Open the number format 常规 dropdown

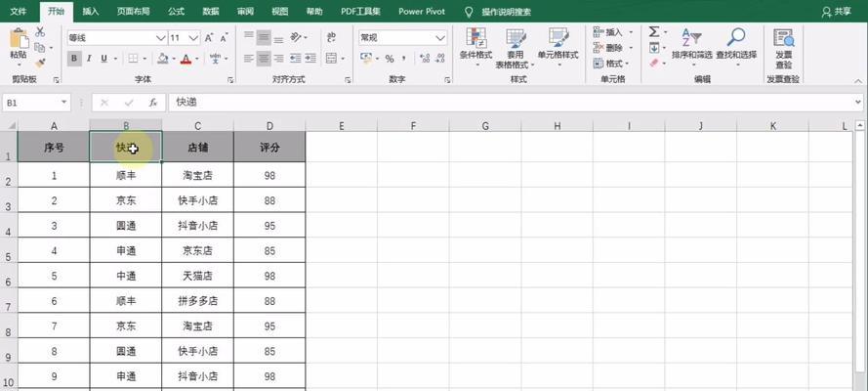[440, 38]
